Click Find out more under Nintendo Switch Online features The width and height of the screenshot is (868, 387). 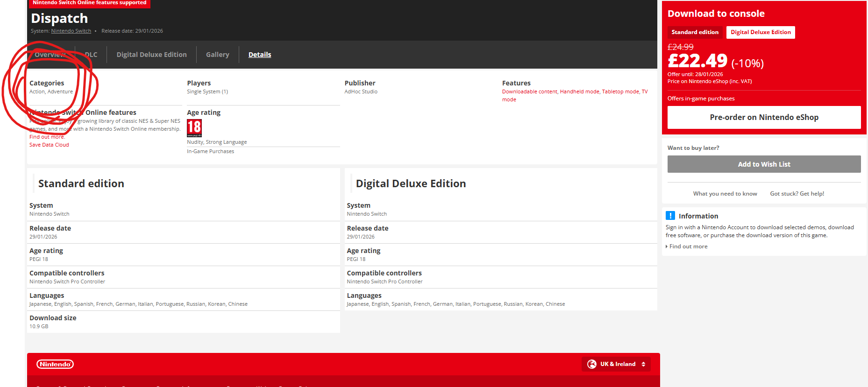pyautogui.click(x=47, y=137)
